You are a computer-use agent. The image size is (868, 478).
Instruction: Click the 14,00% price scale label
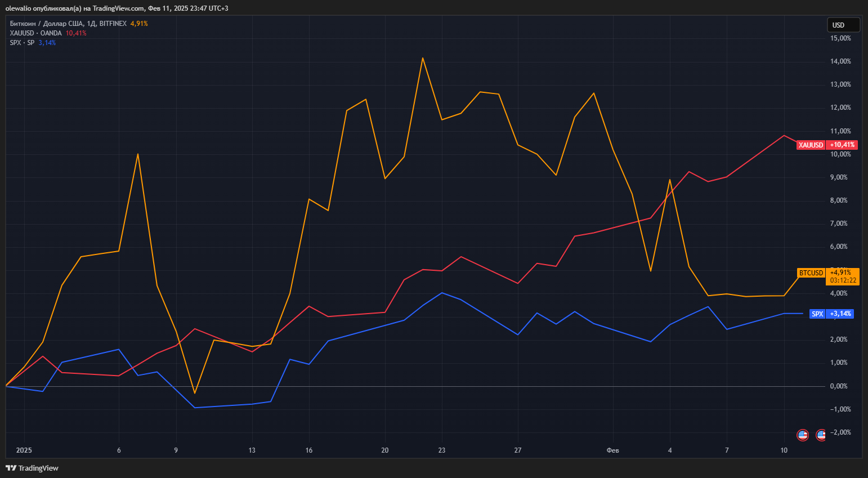click(840, 61)
